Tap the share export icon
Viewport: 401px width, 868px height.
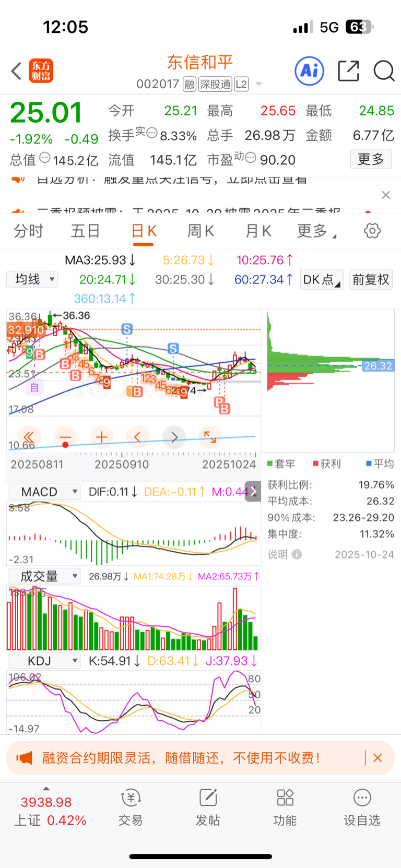[x=348, y=71]
